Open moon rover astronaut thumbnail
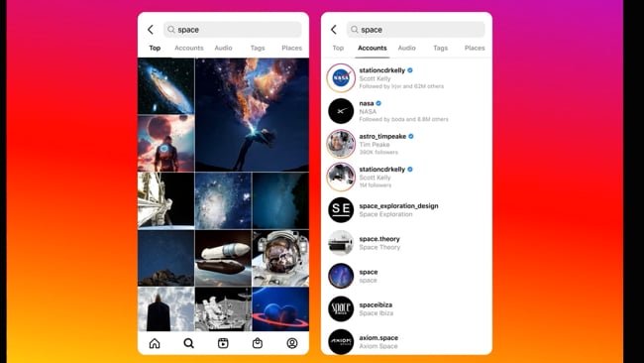Image resolution: width=644 pixels, height=363 pixels. coord(223,309)
